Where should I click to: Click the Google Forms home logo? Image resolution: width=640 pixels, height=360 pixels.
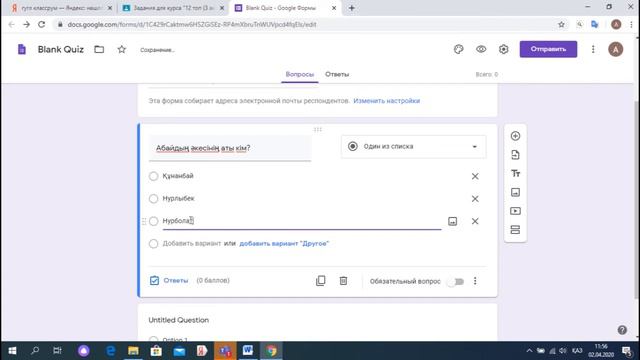[22, 49]
